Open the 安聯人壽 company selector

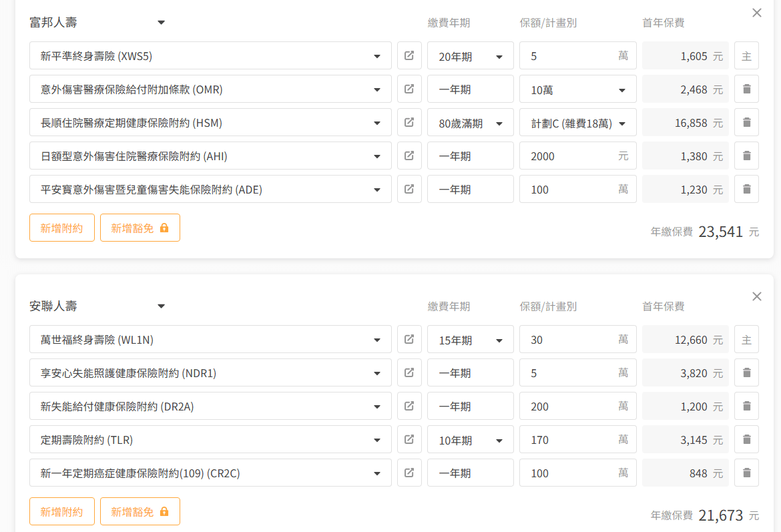[x=97, y=306]
